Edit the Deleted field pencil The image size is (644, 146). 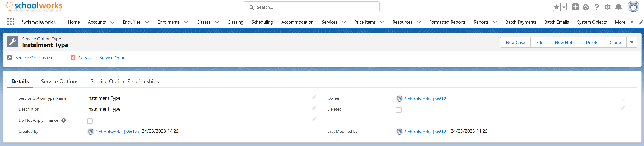623,108
